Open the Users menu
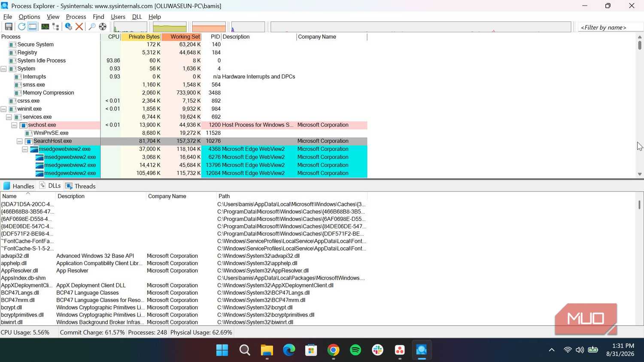The image size is (644, 362). tap(118, 17)
